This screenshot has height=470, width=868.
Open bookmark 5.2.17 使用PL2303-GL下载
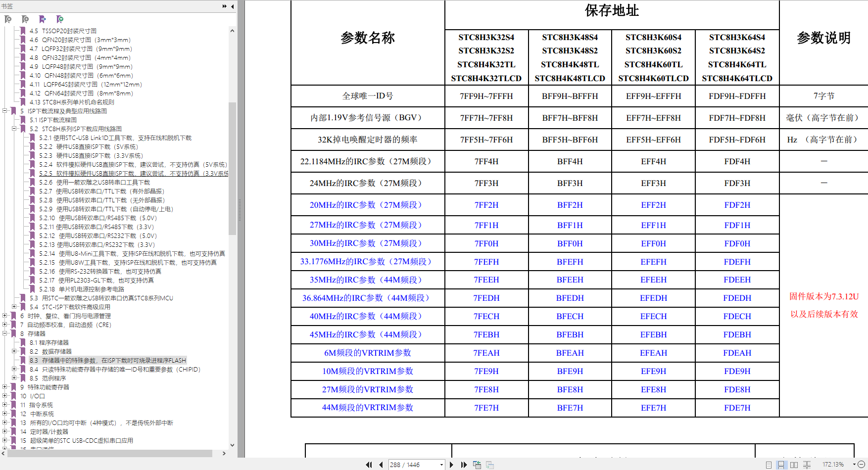(96, 280)
